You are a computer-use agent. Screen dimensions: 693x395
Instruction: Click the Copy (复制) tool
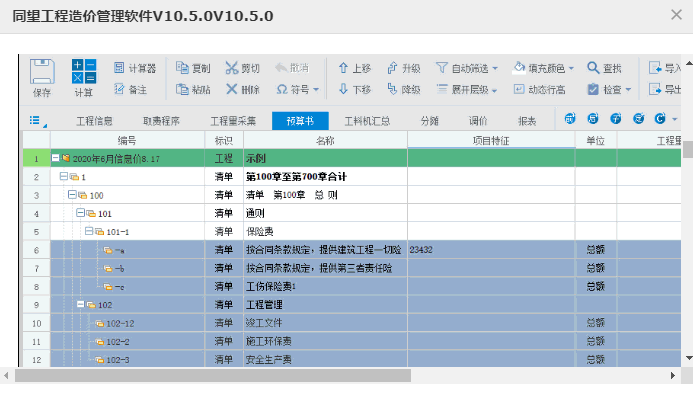click(x=193, y=68)
